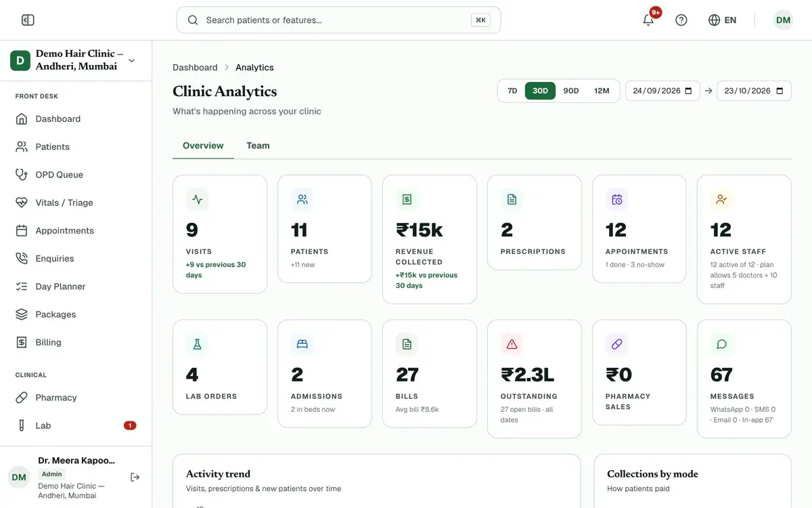The image size is (812, 508).
Task: Click the Visits activity pulse icon card
Action: (x=197, y=199)
